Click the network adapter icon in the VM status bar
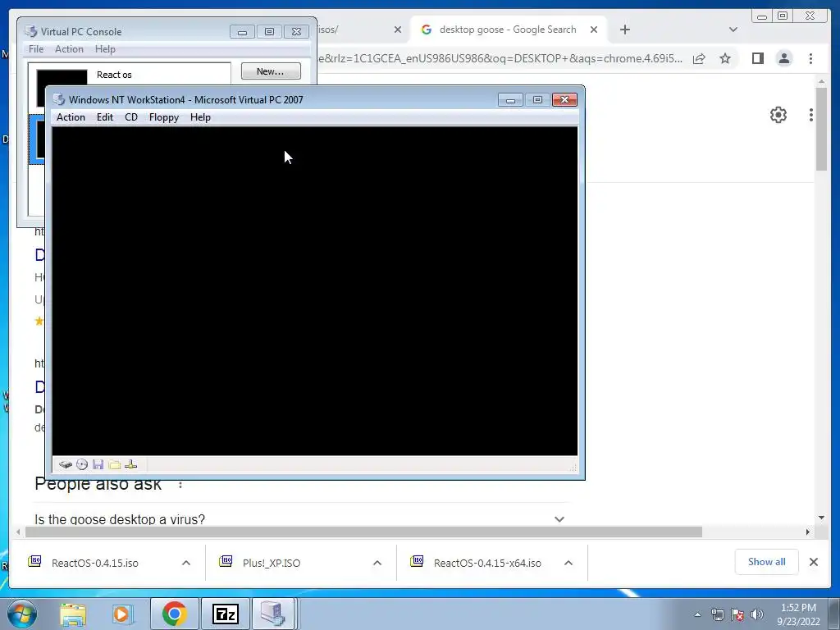 130,464
